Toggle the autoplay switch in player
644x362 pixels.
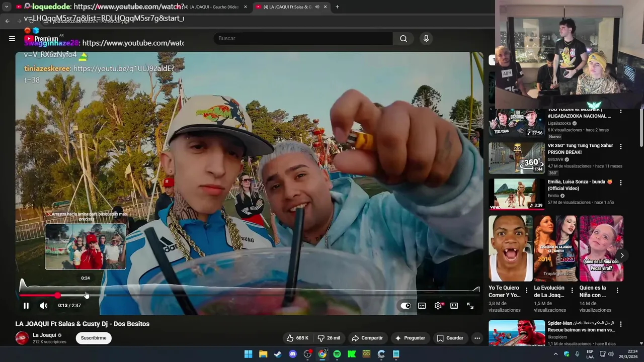[x=406, y=305]
